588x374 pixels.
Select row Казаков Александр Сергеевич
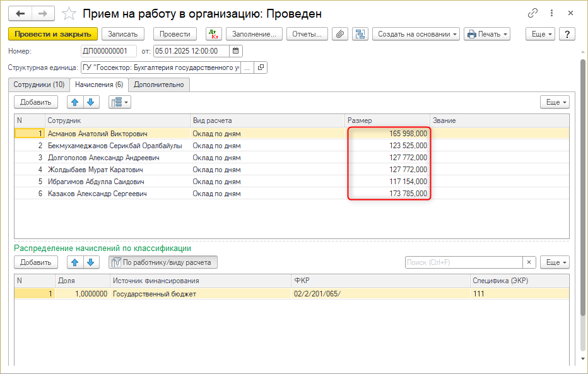291,194
